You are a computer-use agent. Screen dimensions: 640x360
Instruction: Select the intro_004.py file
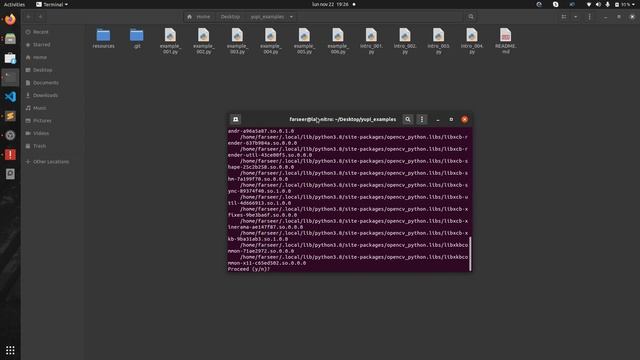click(472, 41)
